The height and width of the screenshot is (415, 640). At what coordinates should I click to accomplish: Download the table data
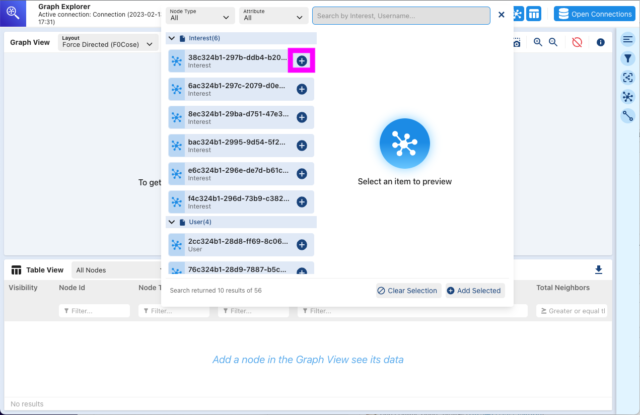(x=599, y=270)
